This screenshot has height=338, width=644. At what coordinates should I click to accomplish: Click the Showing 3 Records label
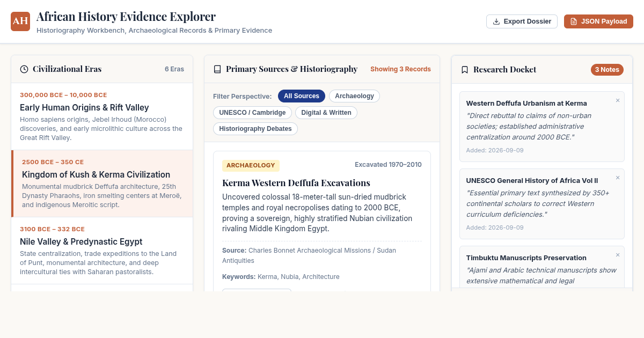[x=400, y=69]
